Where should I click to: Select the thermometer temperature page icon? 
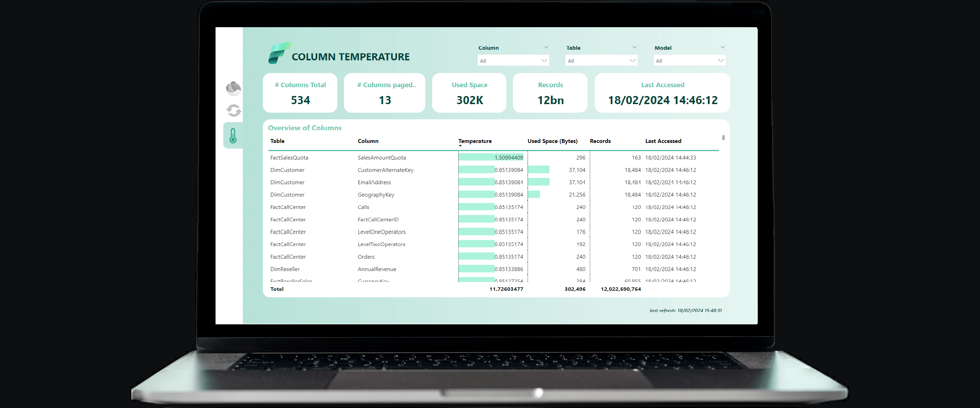233,136
